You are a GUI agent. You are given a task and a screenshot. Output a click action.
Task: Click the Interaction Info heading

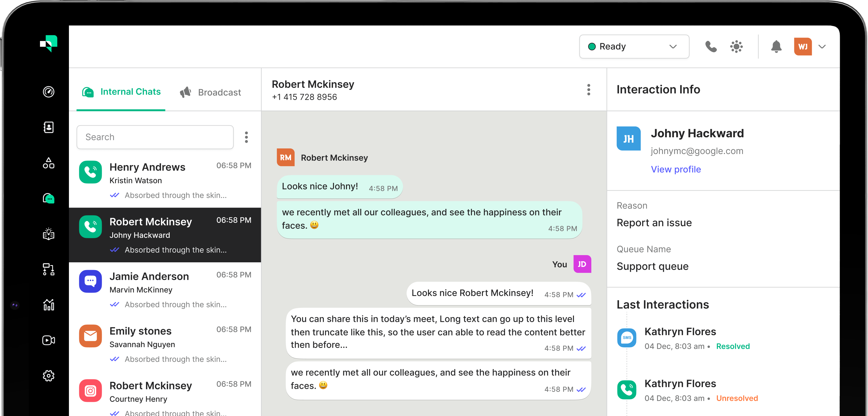click(658, 89)
